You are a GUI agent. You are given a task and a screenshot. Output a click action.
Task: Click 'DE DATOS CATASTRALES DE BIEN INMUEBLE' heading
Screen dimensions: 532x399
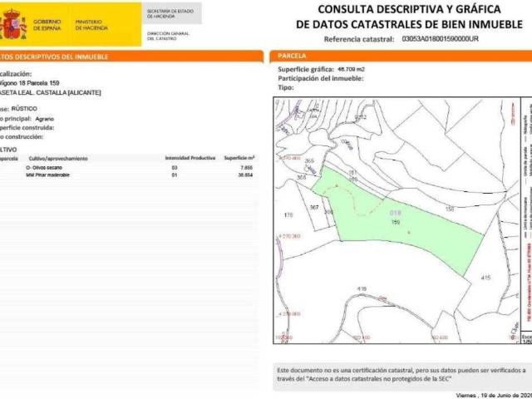point(409,24)
